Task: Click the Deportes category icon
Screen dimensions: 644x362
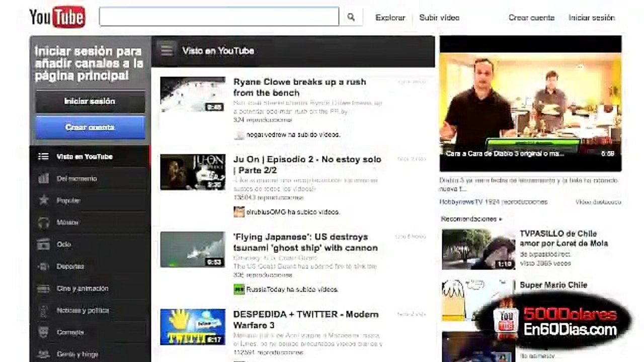Action: [44, 266]
